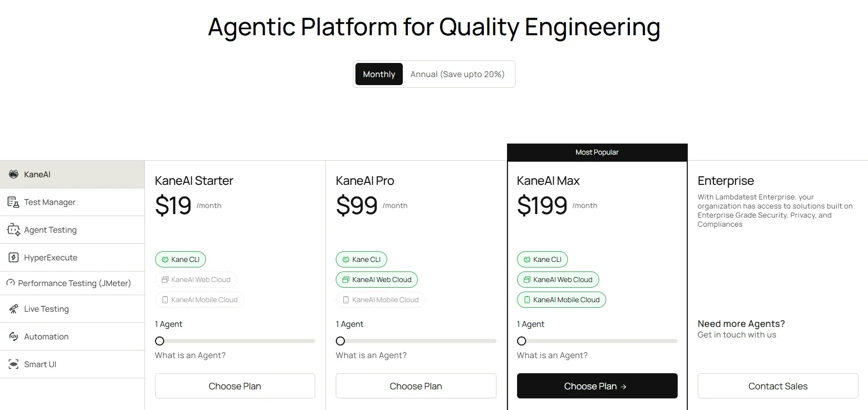Screen dimensions: 868x410
Task: Select the Agent Testing tab
Action: pos(73,230)
